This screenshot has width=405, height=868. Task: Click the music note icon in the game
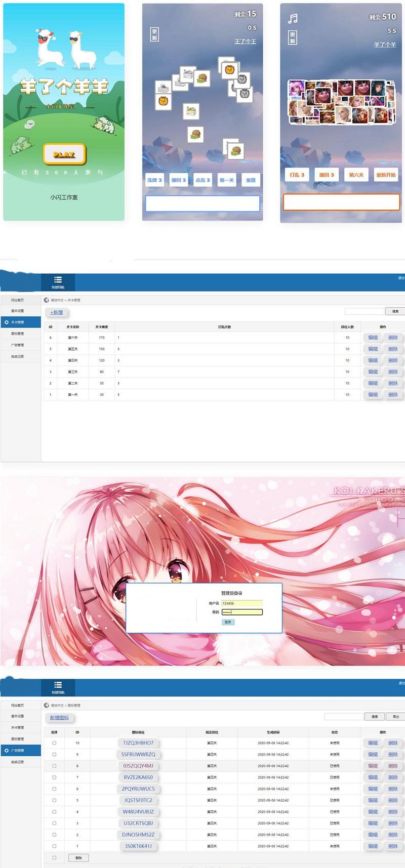click(x=293, y=19)
